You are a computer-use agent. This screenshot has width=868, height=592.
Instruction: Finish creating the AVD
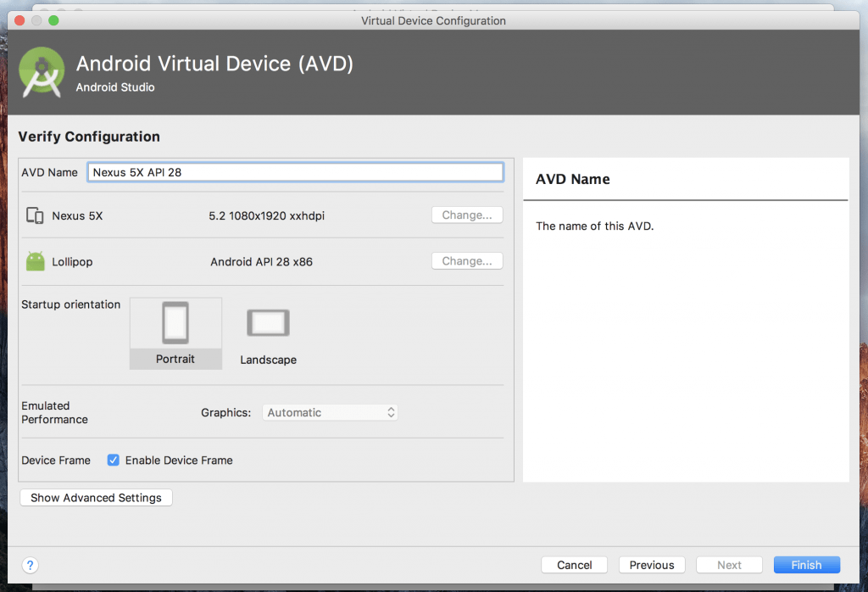(x=807, y=565)
